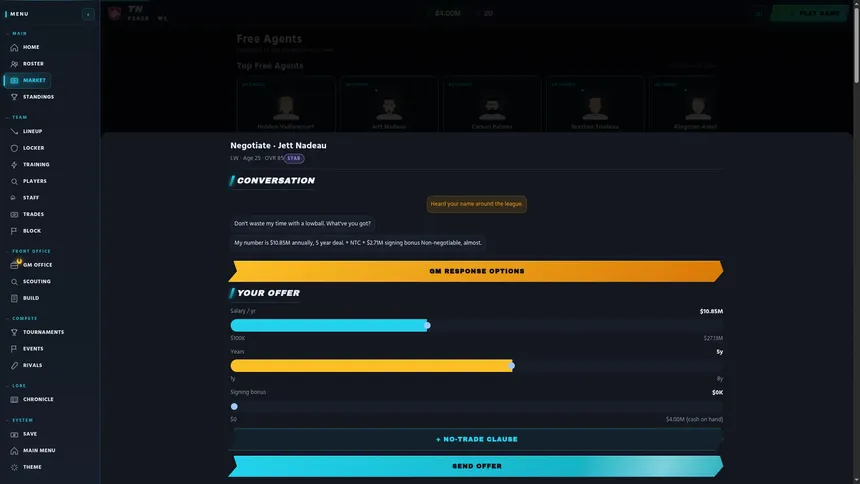860x484 pixels.
Task: Click the GM Office icon with badge
Action: [x=15, y=264]
